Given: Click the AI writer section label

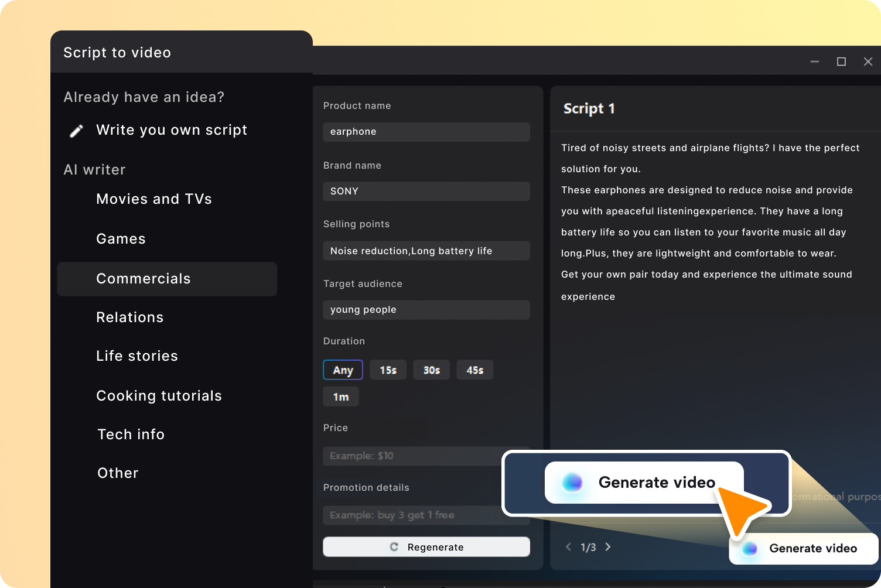Looking at the screenshot, I should coord(94,170).
